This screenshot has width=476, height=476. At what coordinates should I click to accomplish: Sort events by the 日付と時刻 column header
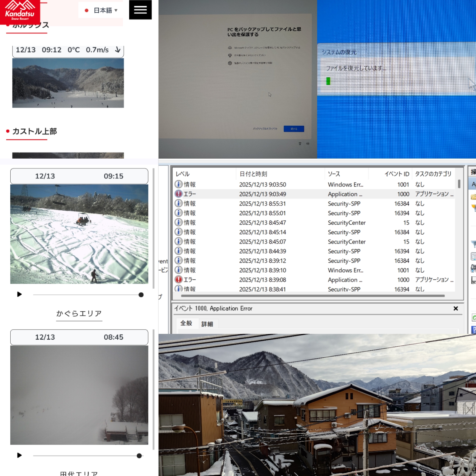coord(253,174)
